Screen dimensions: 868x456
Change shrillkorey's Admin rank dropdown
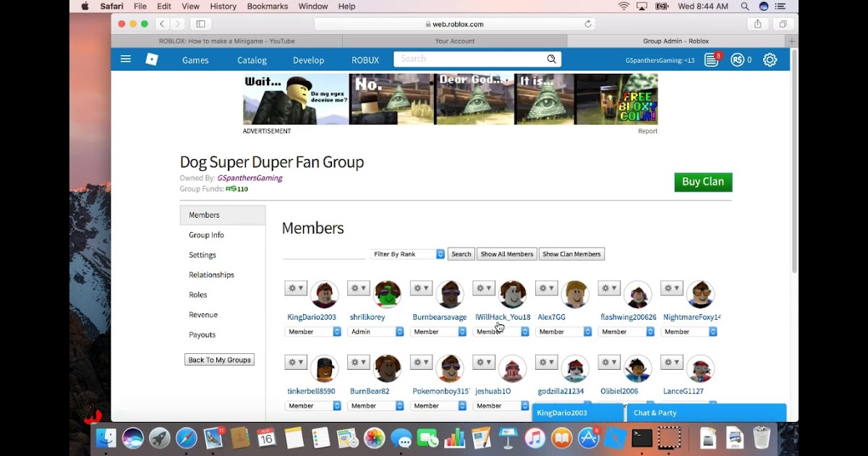pyautogui.click(x=376, y=332)
